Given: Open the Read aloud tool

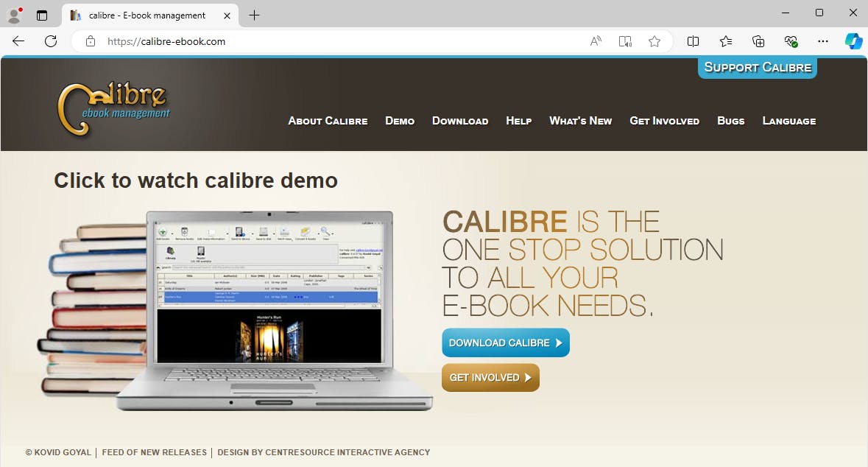Looking at the screenshot, I should [x=596, y=41].
